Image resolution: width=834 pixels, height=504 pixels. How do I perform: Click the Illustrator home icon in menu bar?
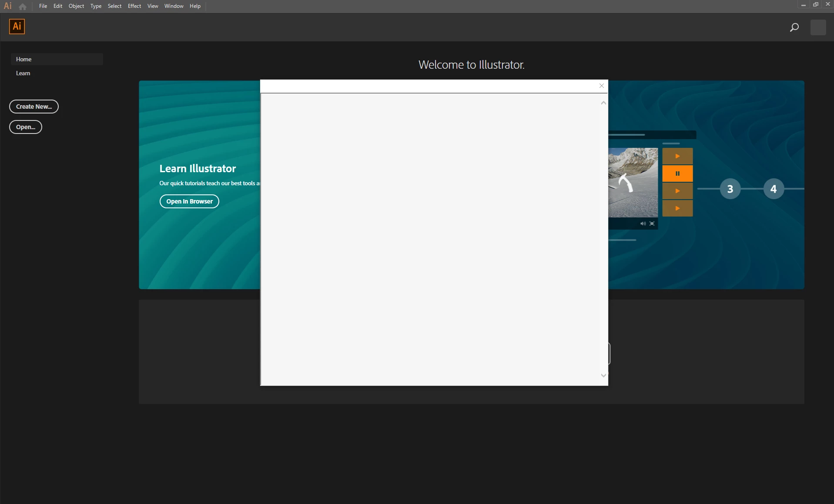pos(23,7)
